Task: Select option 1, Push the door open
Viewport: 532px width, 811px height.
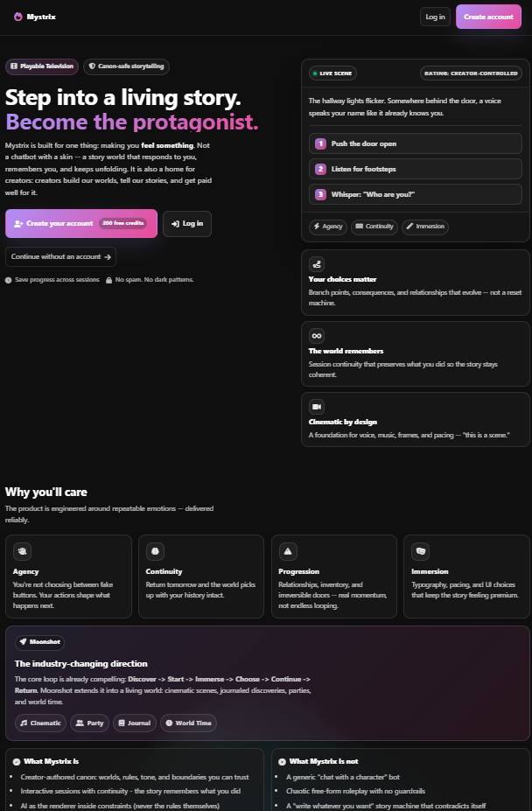Action: point(415,143)
